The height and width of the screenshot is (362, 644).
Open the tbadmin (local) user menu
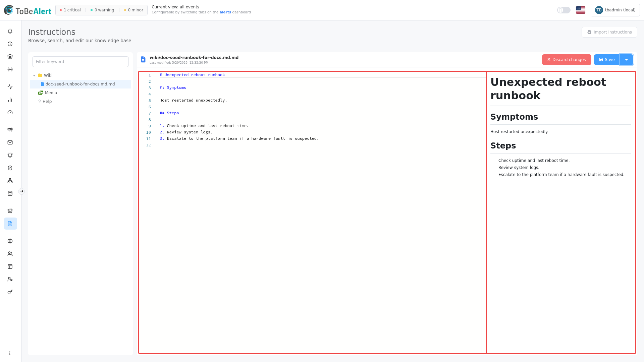click(615, 10)
